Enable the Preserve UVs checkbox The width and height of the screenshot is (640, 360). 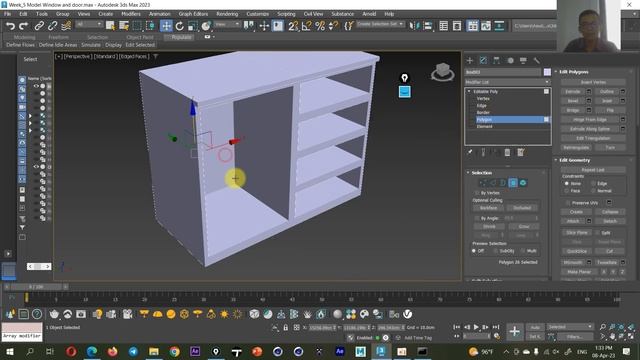click(568, 203)
